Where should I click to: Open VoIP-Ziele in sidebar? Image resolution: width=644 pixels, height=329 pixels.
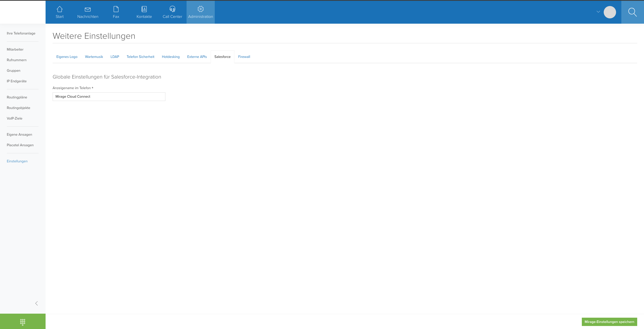tap(15, 118)
